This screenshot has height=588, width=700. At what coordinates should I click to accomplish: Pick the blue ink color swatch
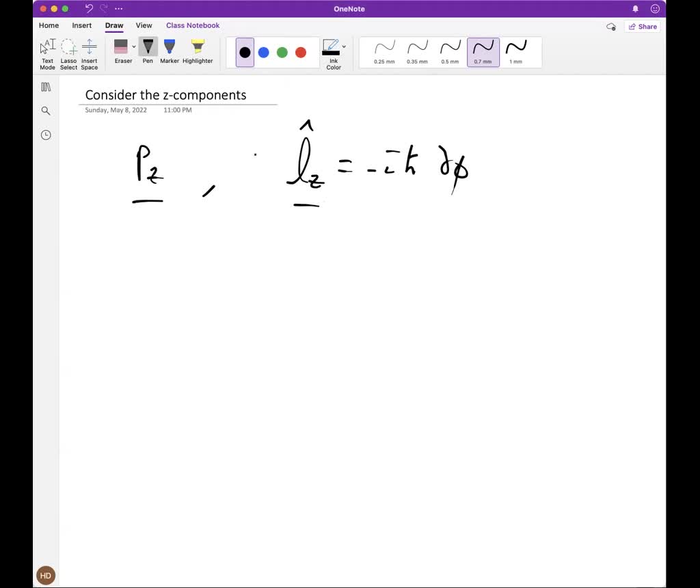[263, 53]
